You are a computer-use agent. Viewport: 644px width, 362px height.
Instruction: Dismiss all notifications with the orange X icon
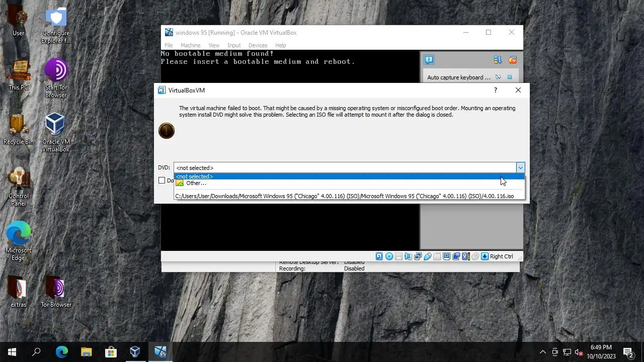[x=513, y=60]
